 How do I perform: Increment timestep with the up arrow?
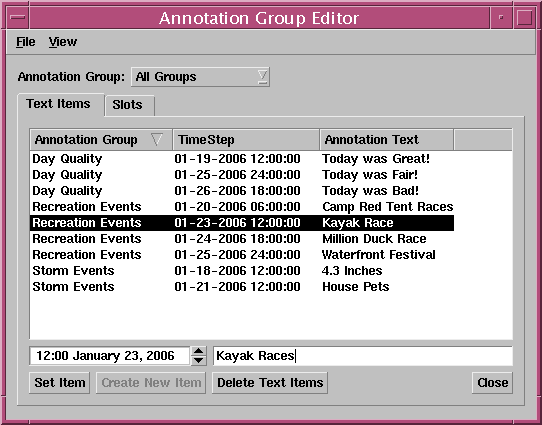[x=198, y=351]
